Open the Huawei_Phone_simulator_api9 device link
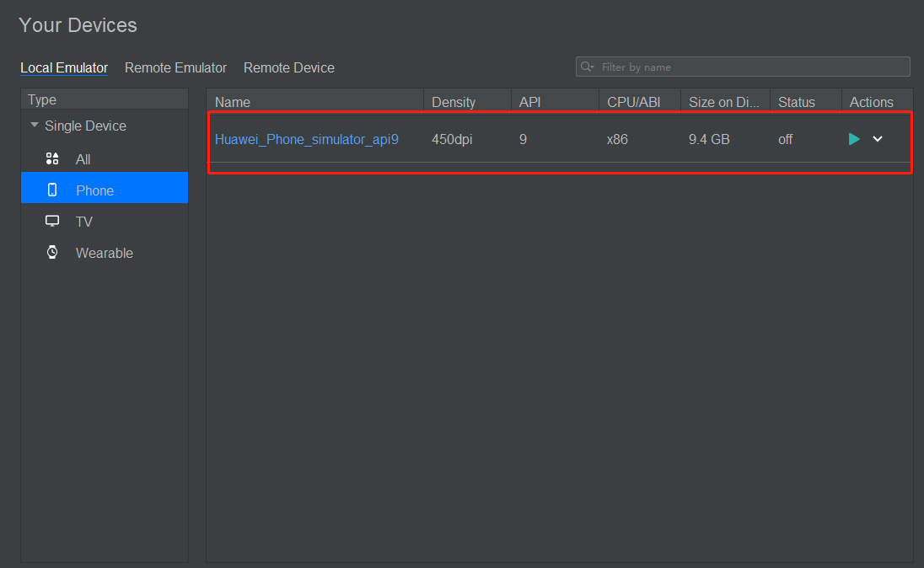The width and height of the screenshot is (924, 568). [x=306, y=139]
